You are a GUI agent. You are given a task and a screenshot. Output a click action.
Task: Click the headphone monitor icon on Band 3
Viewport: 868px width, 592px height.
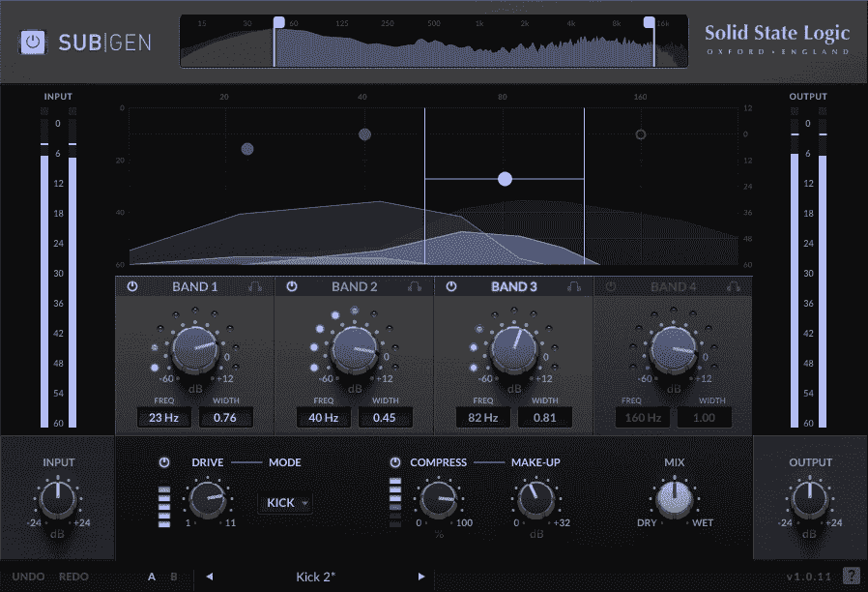click(x=575, y=286)
